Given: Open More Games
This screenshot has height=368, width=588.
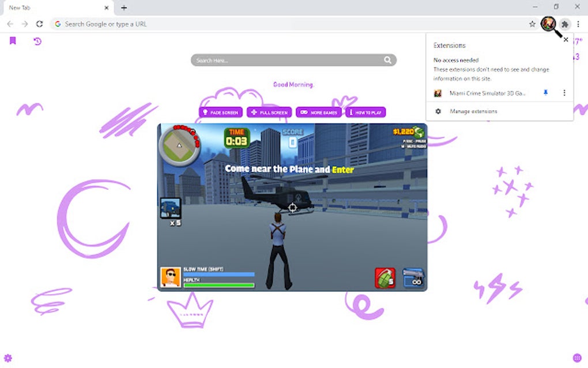Looking at the screenshot, I should (x=319, y=112).
